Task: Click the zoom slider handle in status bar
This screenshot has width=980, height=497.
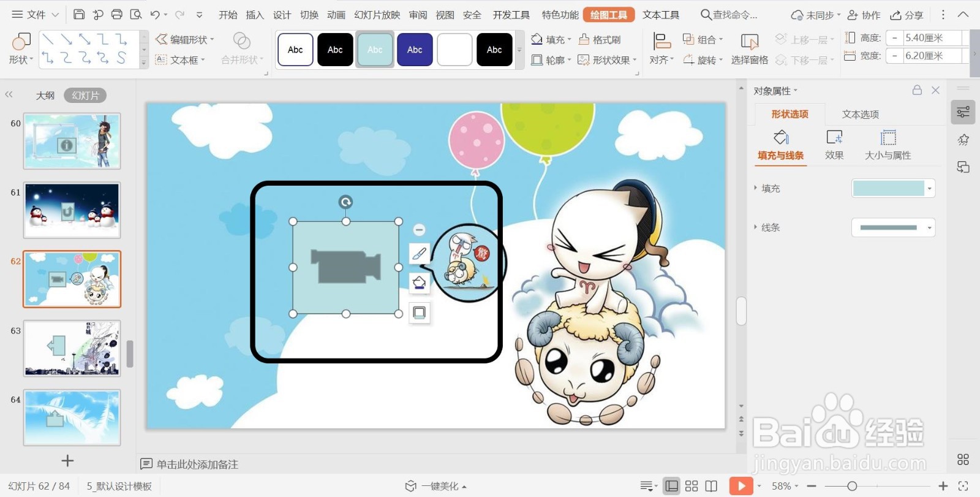Action: pyautogui.click(x=852, y=486)
